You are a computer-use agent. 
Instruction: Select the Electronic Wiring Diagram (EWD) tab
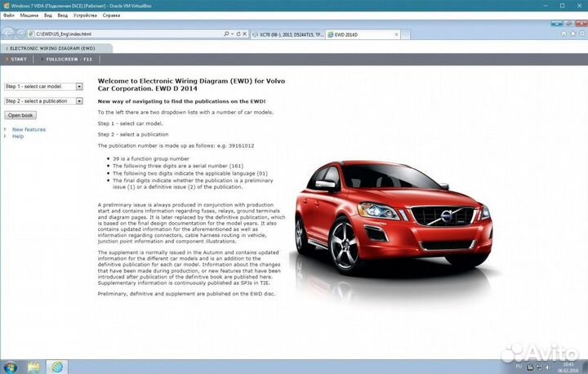56,48
